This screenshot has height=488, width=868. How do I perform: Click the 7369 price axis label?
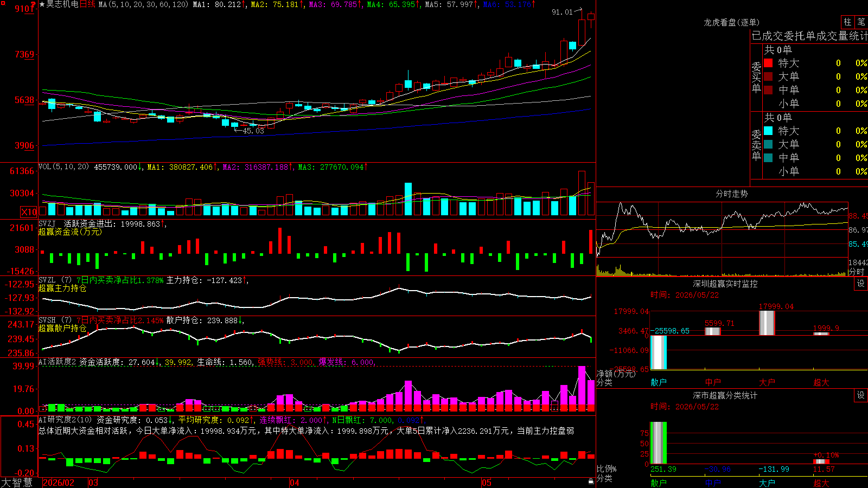tap(24, 54)
